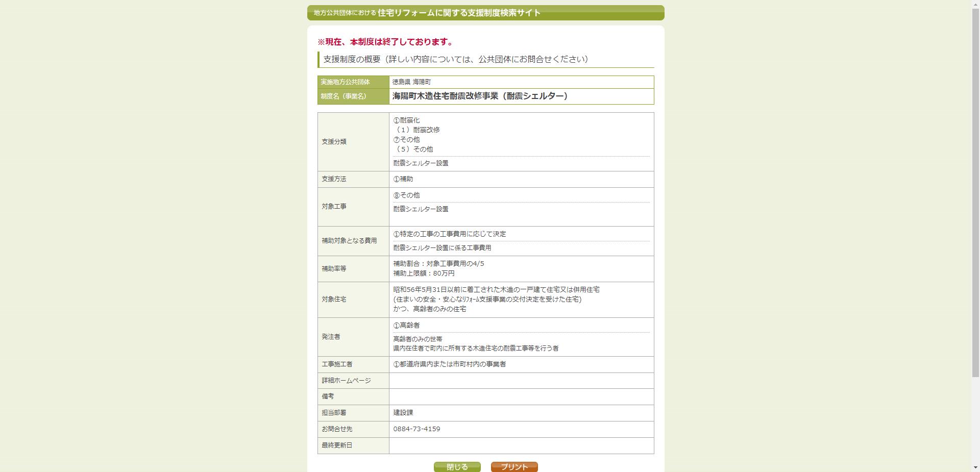The image size is (980, 472).
Task: Click the 最終更新日 empty cell
Action: pyautogui.click(x=521, y=445)
